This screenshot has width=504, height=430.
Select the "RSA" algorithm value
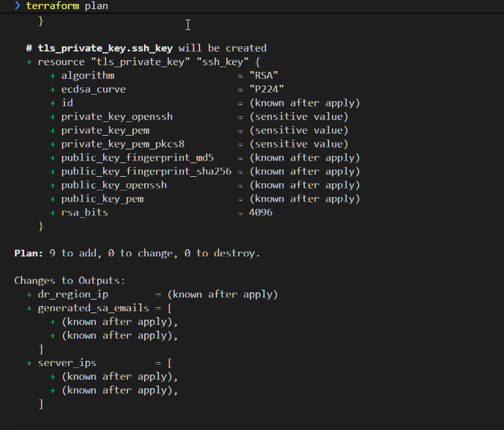(x=263, y=76)
